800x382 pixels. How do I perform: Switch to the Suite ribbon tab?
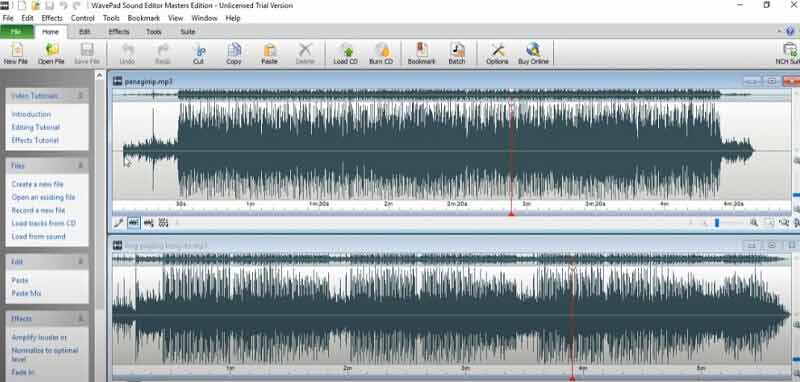188,32
